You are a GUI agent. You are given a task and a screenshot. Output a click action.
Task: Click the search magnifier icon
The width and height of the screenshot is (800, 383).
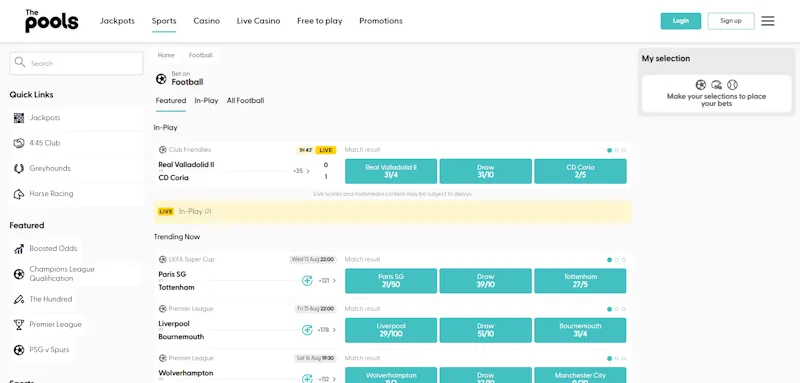[20, 62]
